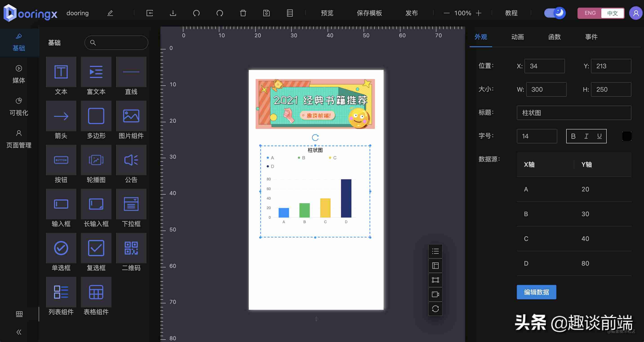Select the 媒体 sidebar category
The image size is (644, 342).
(x=19, y=75)
